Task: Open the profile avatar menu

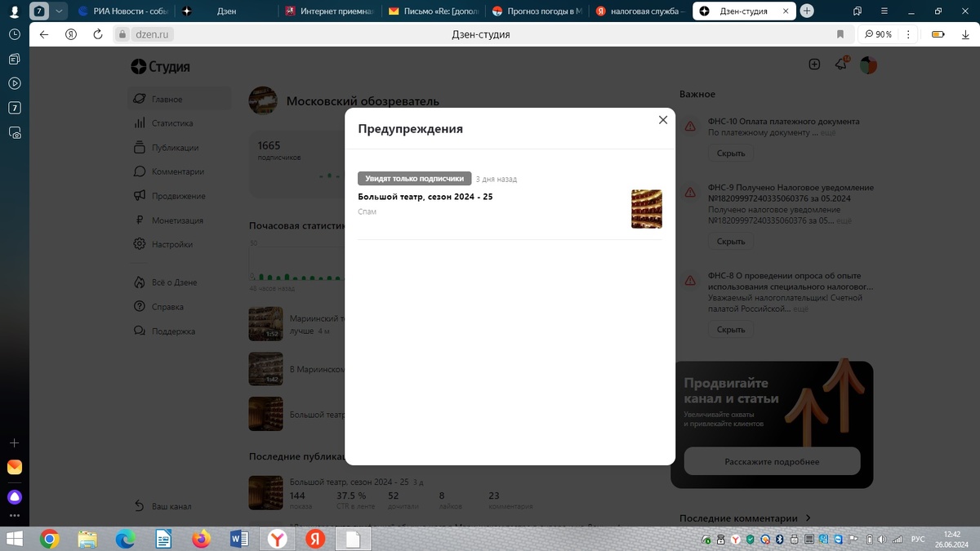Action: (x=868, y=65)
